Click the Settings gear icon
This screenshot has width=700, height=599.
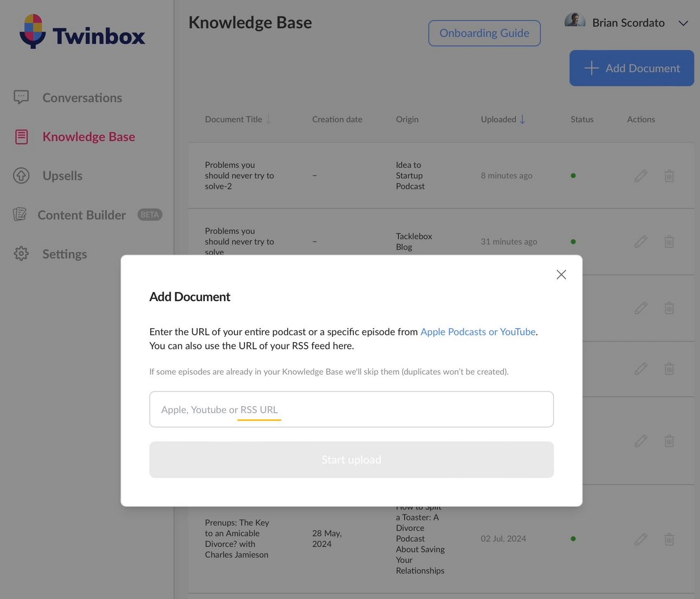pyautogui.click(x=21, y=253)
